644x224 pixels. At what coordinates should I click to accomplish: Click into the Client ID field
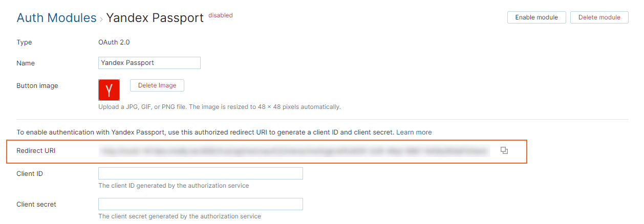point(200,173)
